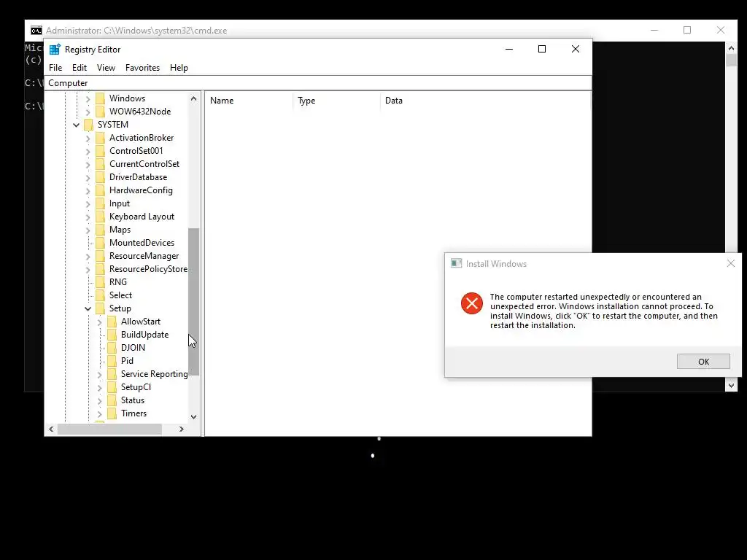Click the RNG folder icon
The height and width of the screenshot is (560, 747).
click(100, 282)
